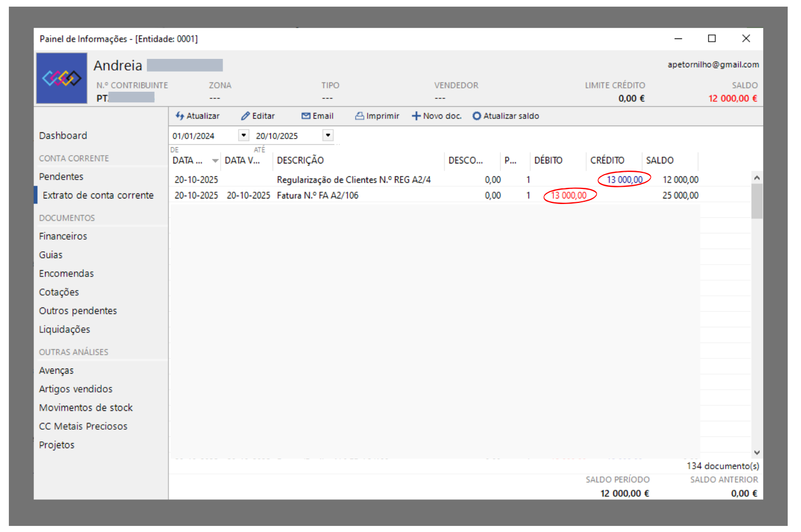
Task: Click the Editar pencil icon
Action: click(x=245, y=116)
